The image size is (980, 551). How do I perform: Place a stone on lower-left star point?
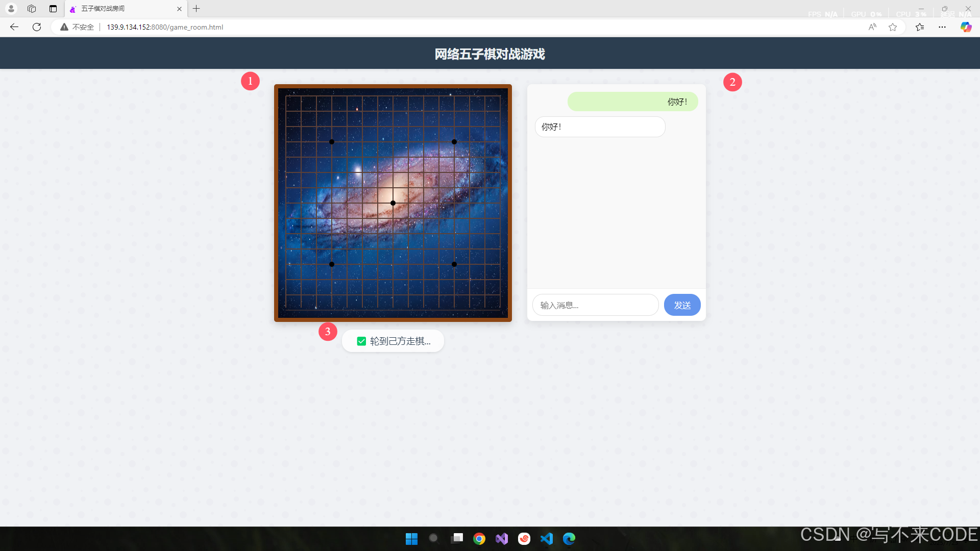pyautogui.click(x=332, y=264)
